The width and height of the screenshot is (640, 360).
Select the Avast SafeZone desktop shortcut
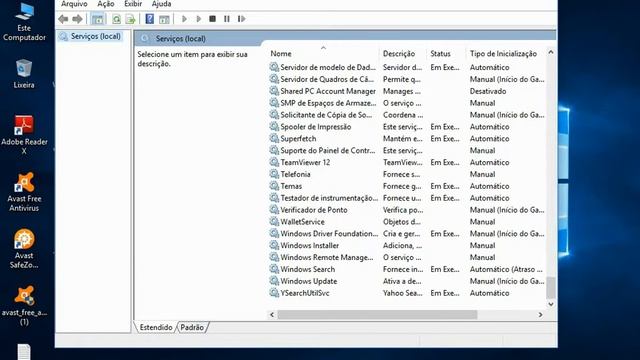24,249
